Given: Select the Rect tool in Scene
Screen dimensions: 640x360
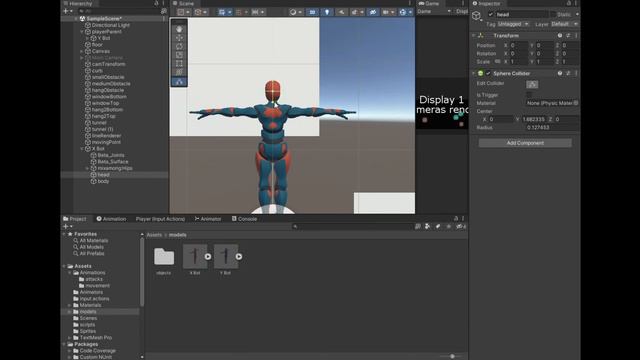Looking at the screenshot, I should tap(179, 64).
